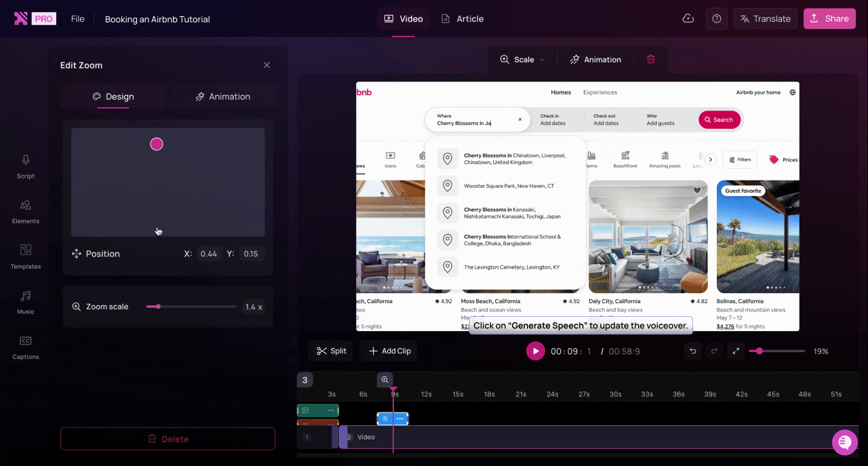Click the red trash icon above preview
Image resolution: width=868 pixels, height=466 pixels.
tap(651, 60)
